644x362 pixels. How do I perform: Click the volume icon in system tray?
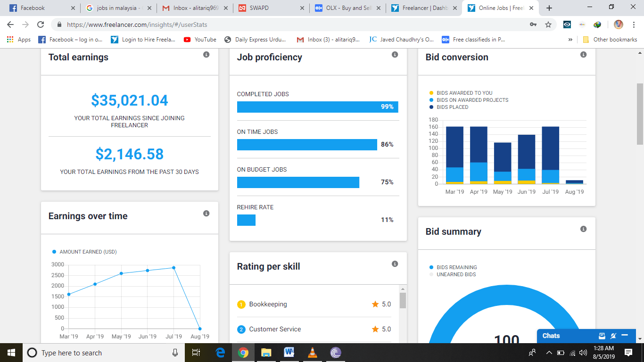pos(583,353)
